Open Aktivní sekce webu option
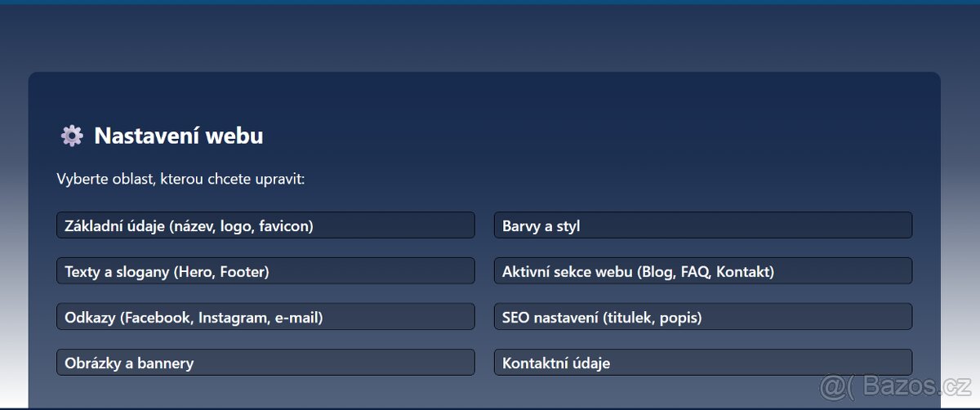The height and width of the screenshot is (410, 980). [702, 271]
